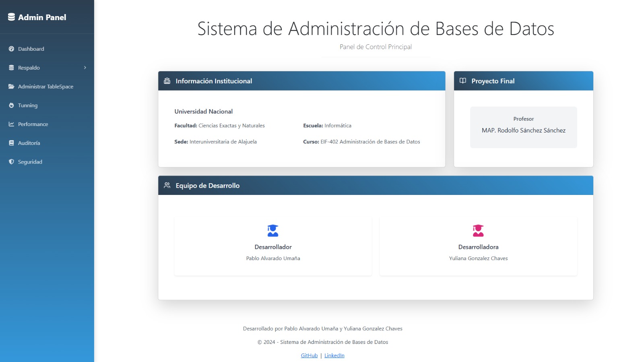Open the Auditoría section

tap(47, 143)
